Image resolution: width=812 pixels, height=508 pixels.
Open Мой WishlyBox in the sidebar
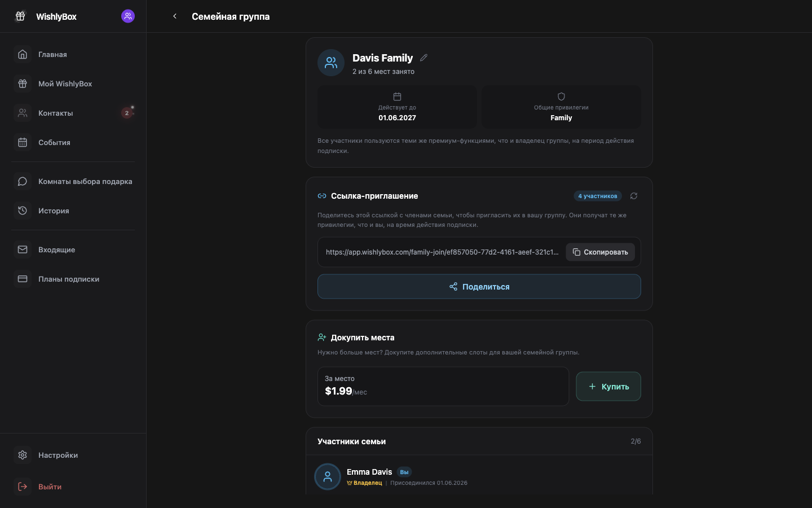pos(73,84)
